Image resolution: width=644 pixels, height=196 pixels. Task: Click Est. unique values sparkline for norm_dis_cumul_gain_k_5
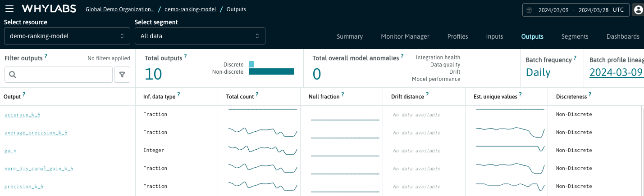click(x=510, y=168)
